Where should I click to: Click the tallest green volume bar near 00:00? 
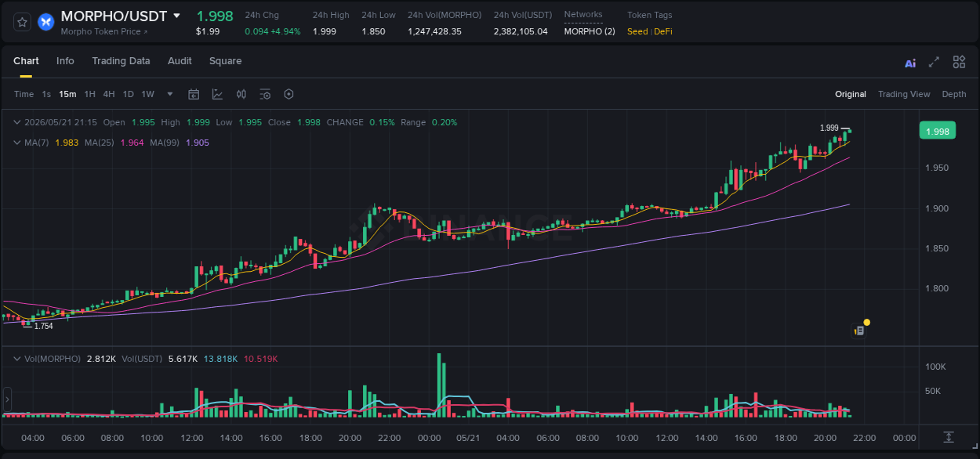pyautogui.click(x=439, y=385)
